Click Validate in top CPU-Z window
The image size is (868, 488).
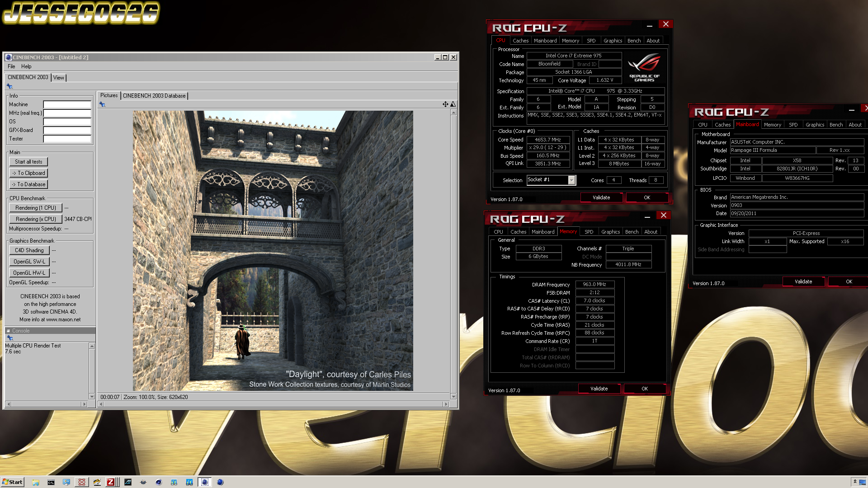click(x=601, y=197)
